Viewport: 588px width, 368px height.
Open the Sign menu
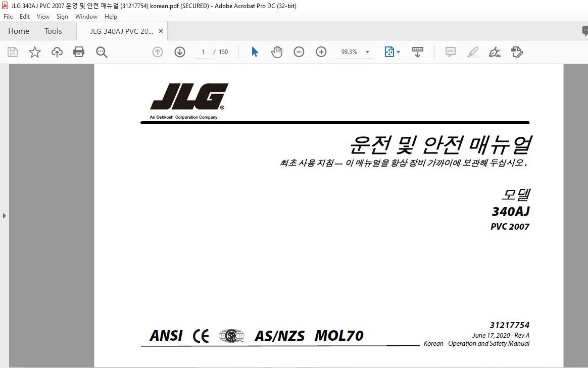62,17
